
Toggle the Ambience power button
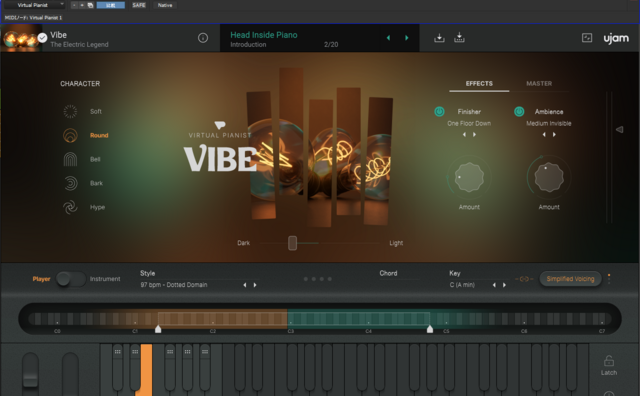pos(519,111)
